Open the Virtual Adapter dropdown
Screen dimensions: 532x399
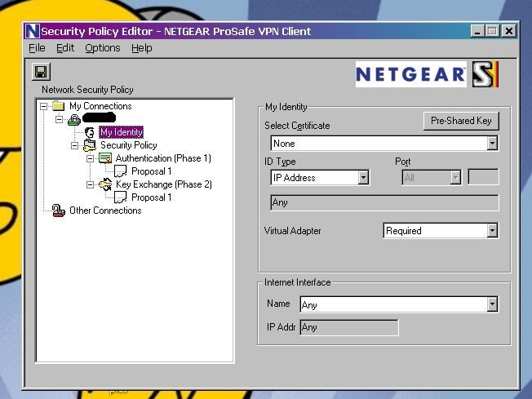(492, 231)
